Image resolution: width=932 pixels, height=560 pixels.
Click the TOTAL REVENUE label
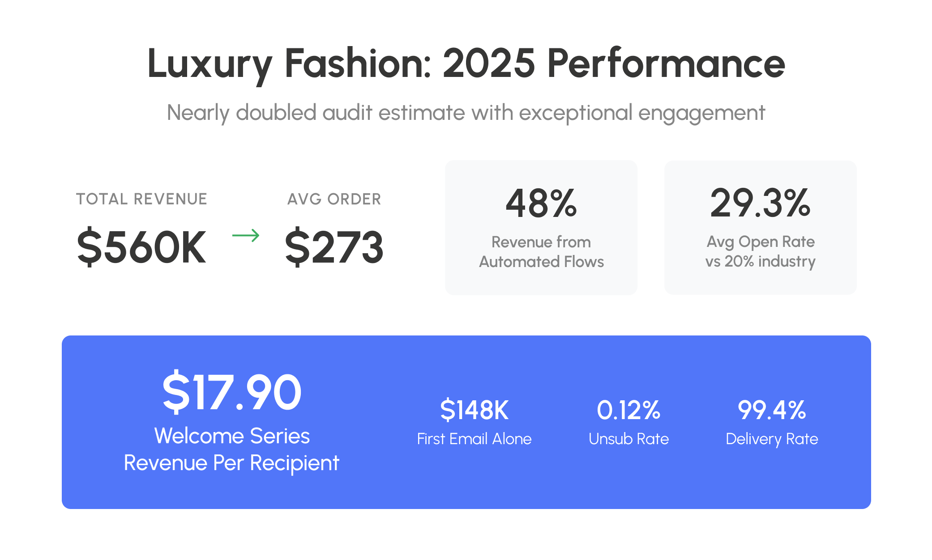(x=141, y=199)
